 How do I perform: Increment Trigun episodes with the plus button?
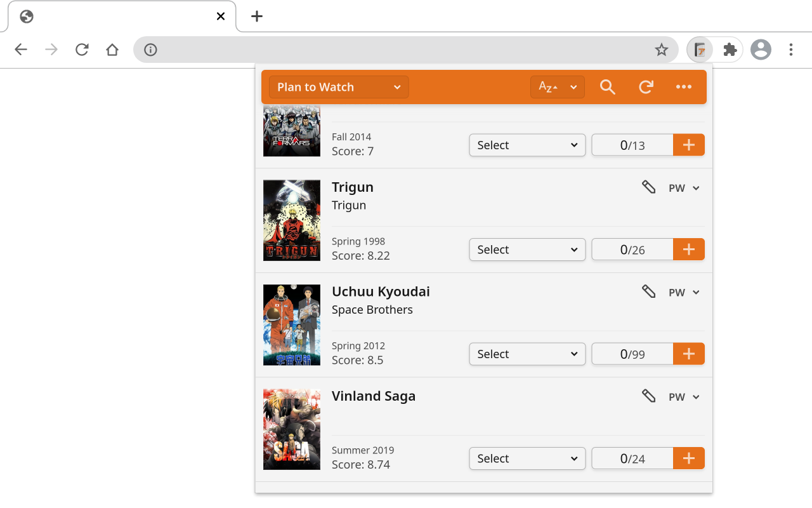pos(689,250)
